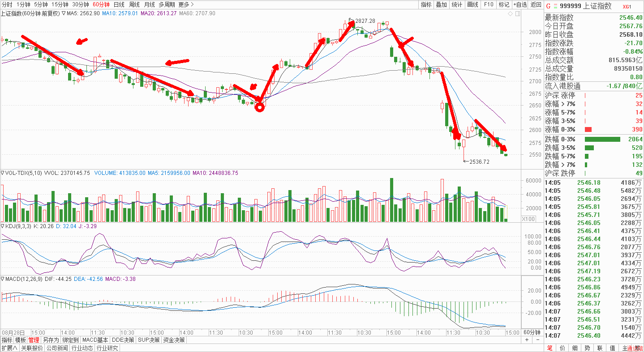Open the 行业研究 tab
Image resolution: width=644 pixels, height=352 pixels.
pyautogui.click(x=107, y=348)
